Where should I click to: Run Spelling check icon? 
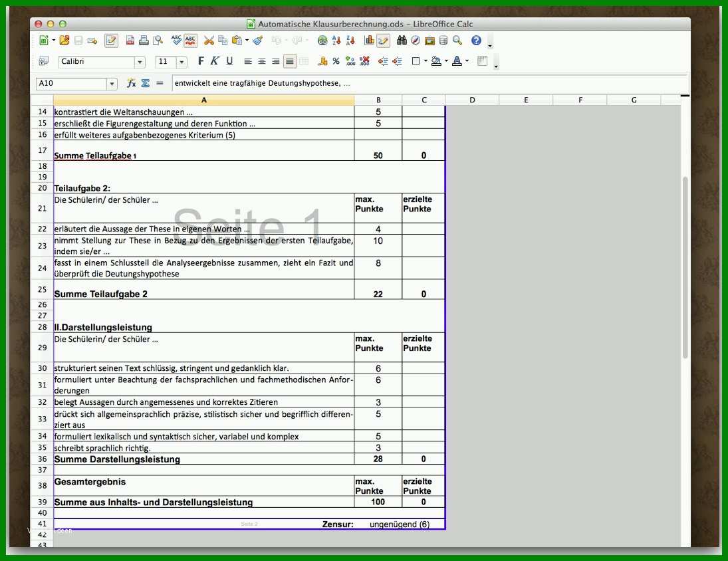(176, 41)
